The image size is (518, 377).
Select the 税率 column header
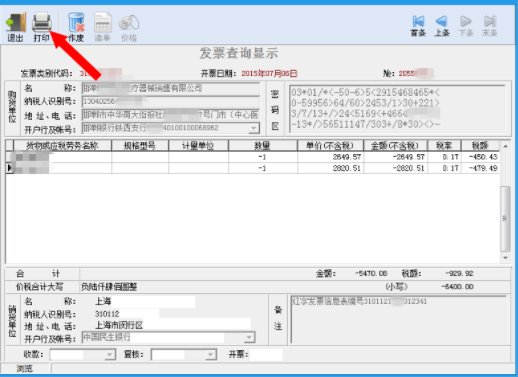444,146
